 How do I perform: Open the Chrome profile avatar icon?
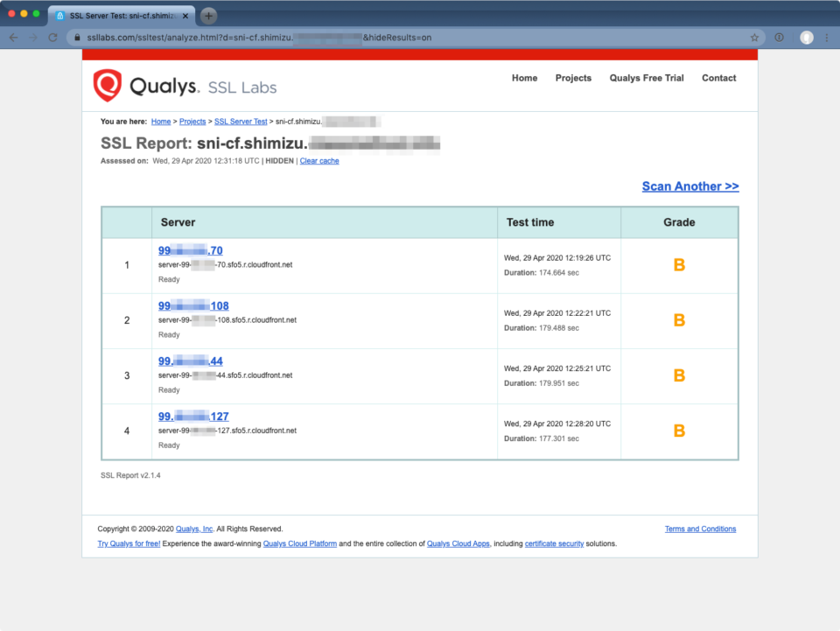[805, 38]
